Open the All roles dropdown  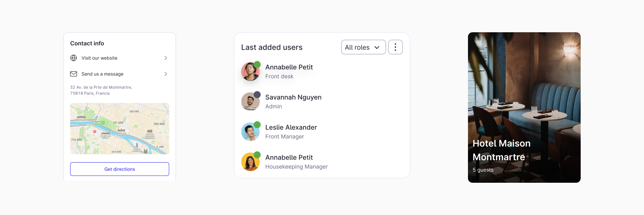363,47
